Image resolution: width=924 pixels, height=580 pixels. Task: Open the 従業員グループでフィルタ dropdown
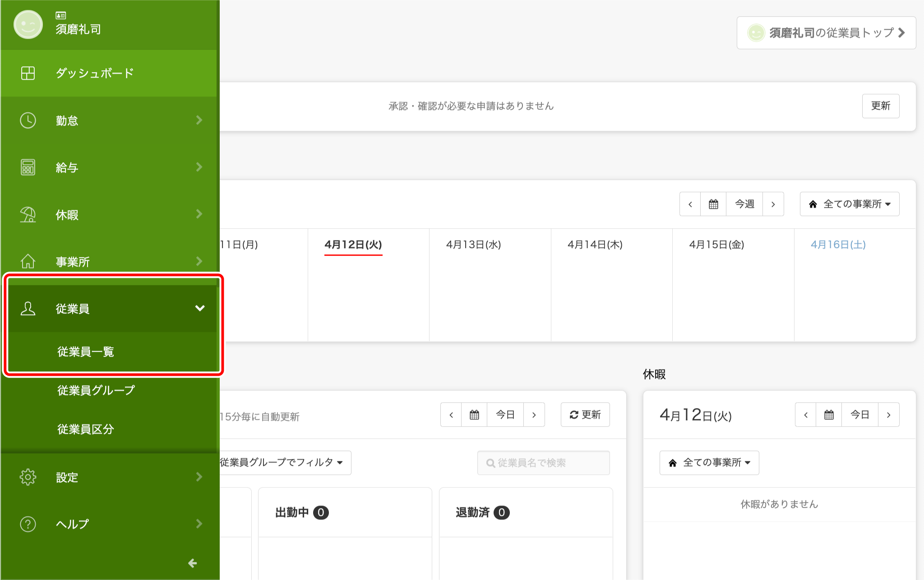(x=279, y=462)
